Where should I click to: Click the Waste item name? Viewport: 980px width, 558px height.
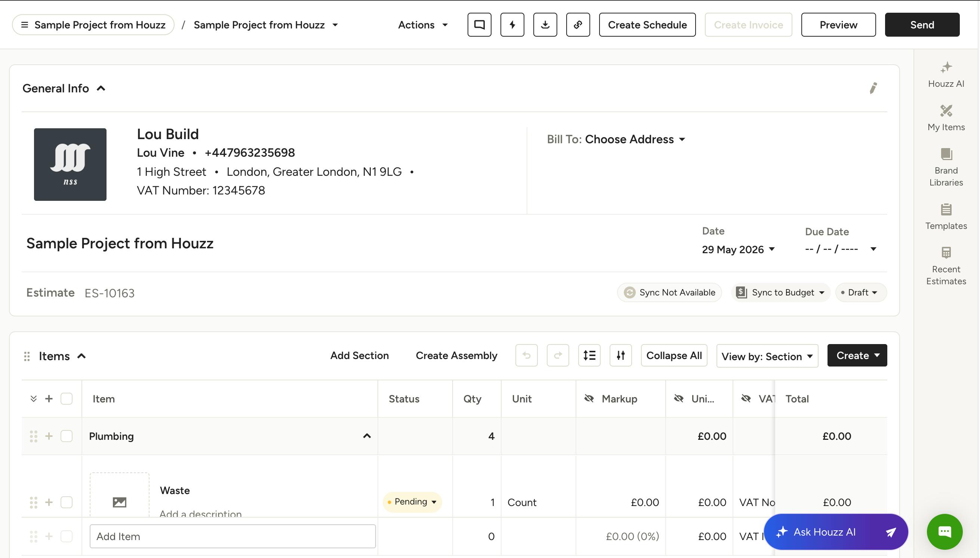coord(175,491)
